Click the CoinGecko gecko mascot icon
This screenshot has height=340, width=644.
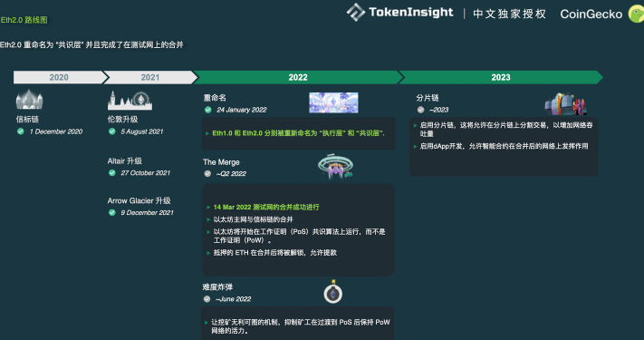(636, 14)
